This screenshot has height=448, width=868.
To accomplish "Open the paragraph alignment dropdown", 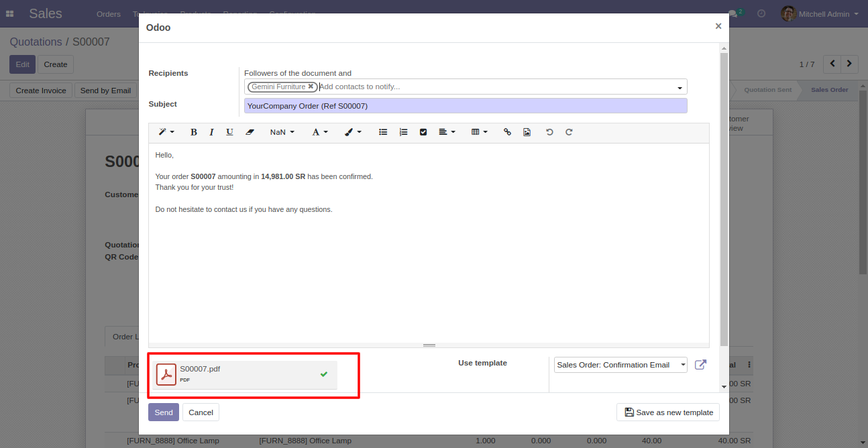I will coord(447,132).
